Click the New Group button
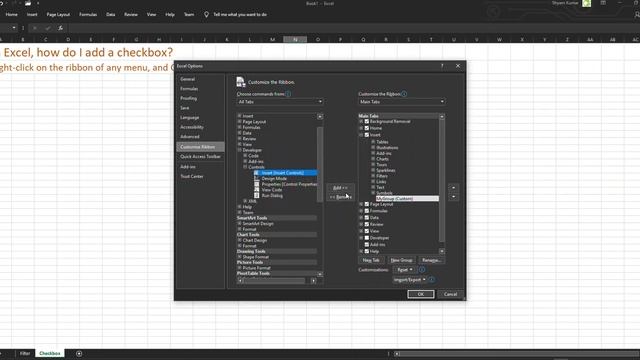This screenshot has height=360, width=640. point(401,260)
